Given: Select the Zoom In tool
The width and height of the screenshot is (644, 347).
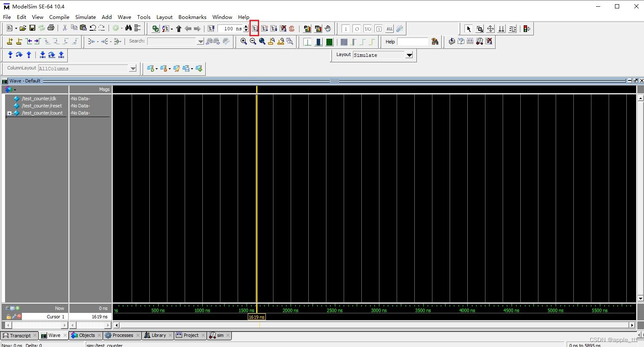Looking at the screenshot, I should pyautogui.click(x=244, y=41).
